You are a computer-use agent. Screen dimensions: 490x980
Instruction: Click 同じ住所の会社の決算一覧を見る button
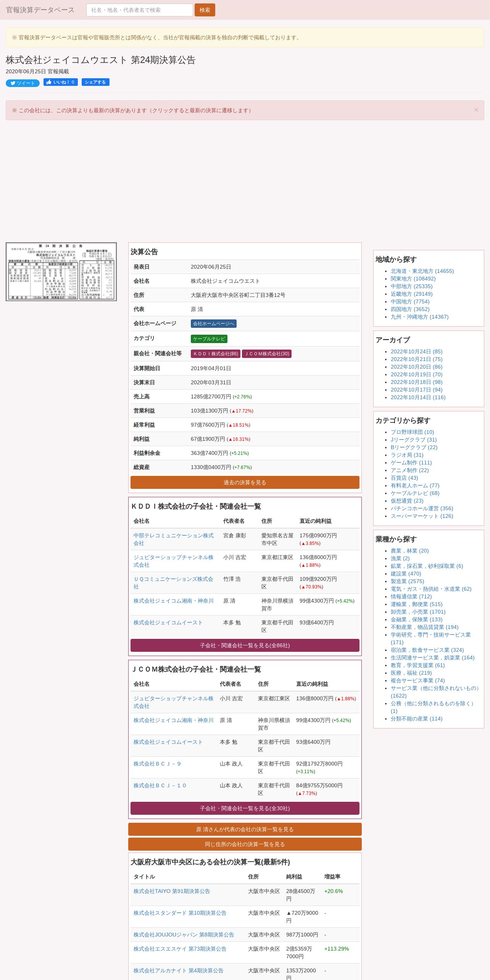pos(245,844)
